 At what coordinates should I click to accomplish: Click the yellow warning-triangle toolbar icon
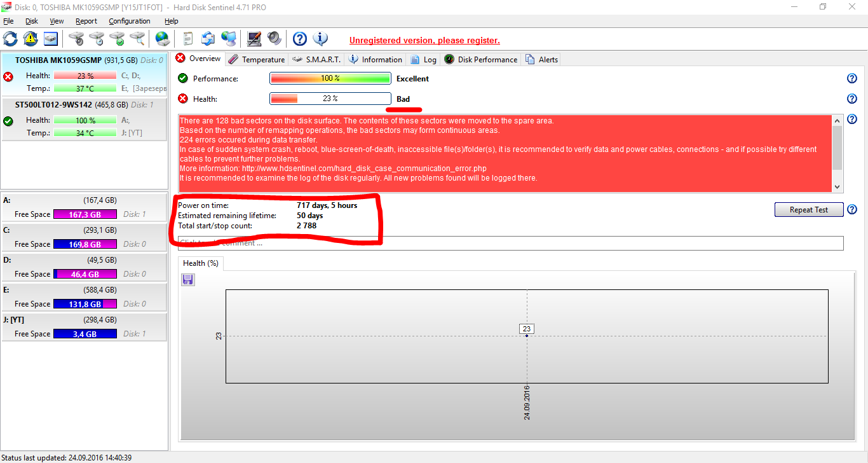coord(31,39)
